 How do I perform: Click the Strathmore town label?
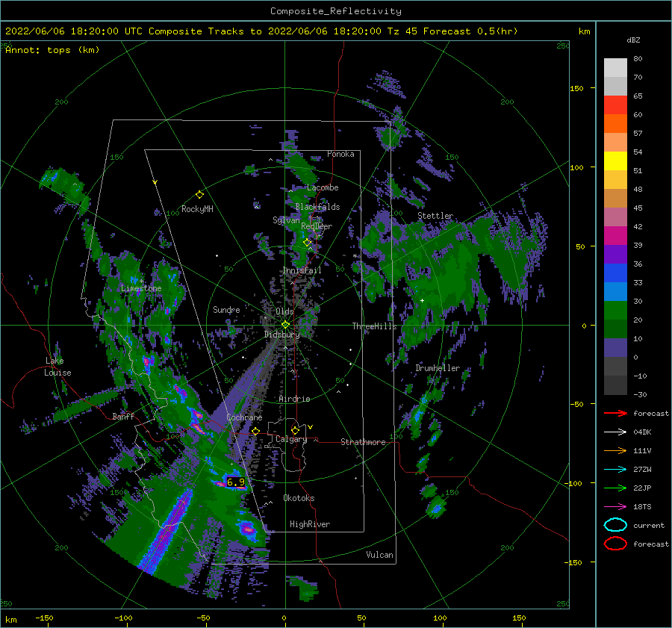[363, 442]
